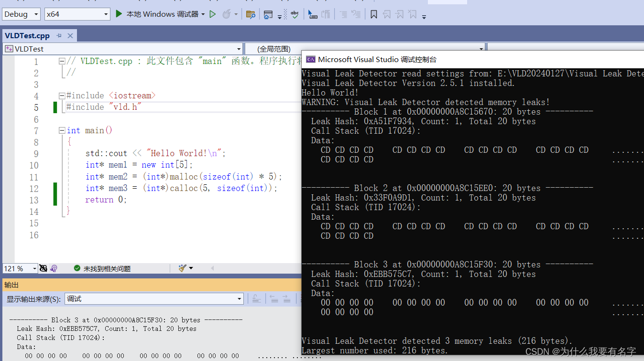The image size is (644, 361).
Task: Click the Hot Reload flame icon
Action: pos(227,14)
